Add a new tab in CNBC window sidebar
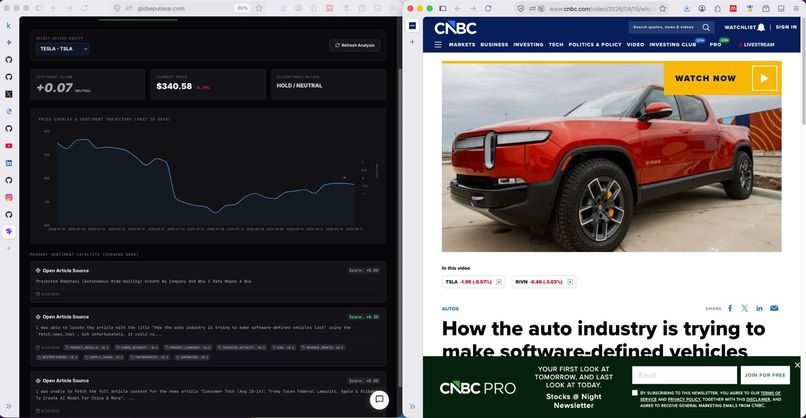This screenshot has width=806, height=418. pos(412,42)
